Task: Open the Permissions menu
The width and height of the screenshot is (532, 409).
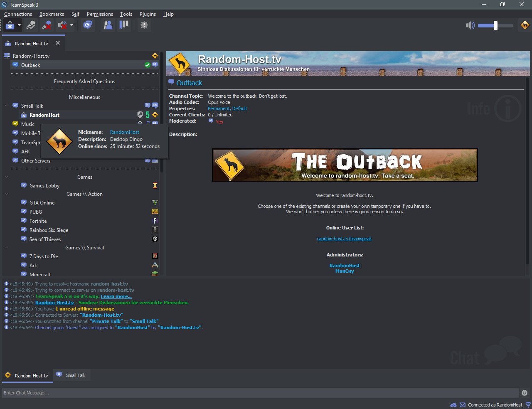Action: [100, 14]
